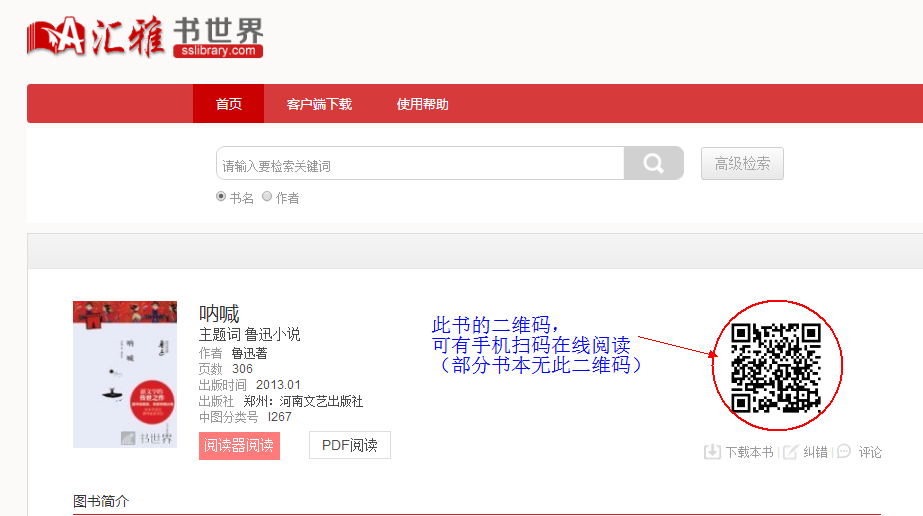Click the red 阅读器阅读 button
The width and height of the screenshot is (923, 516).
pyautogui.click(x=239, y=446)
